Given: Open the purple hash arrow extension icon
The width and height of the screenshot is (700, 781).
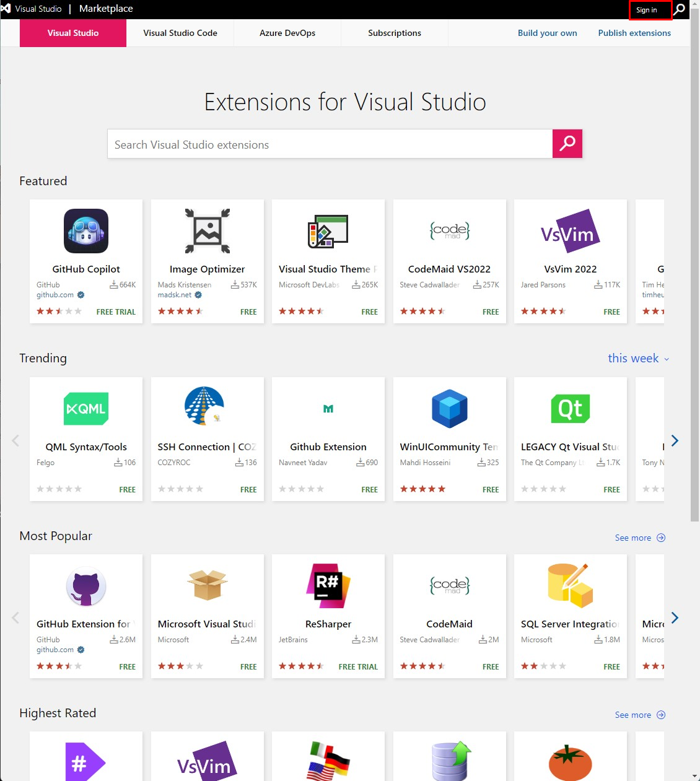Looking at the screenshot, I should [85, 762].
